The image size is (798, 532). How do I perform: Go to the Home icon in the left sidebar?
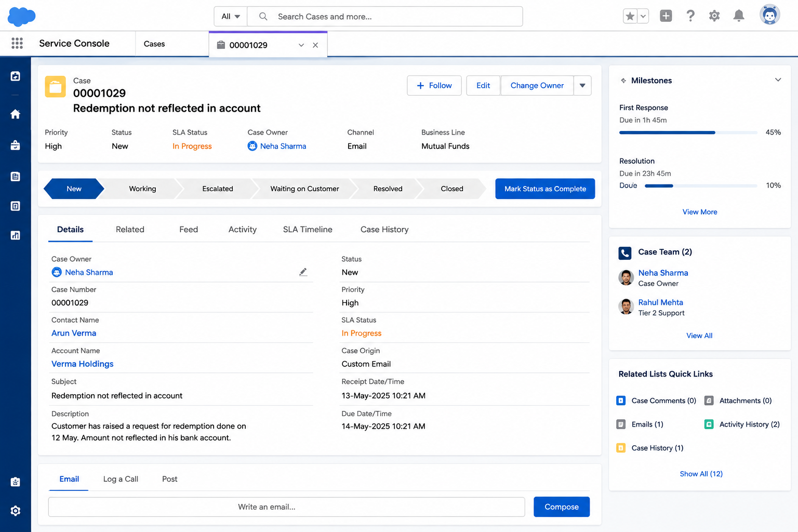[x=16, y=114]
